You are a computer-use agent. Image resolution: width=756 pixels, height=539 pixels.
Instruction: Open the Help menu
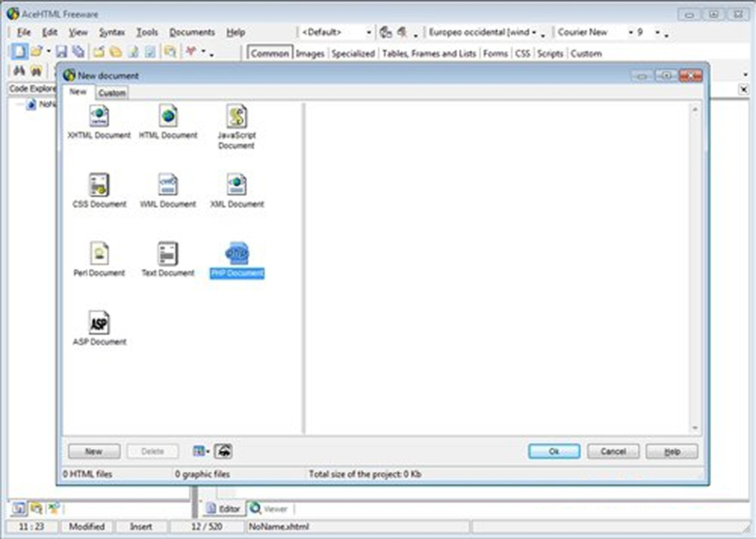click(235, 32)
